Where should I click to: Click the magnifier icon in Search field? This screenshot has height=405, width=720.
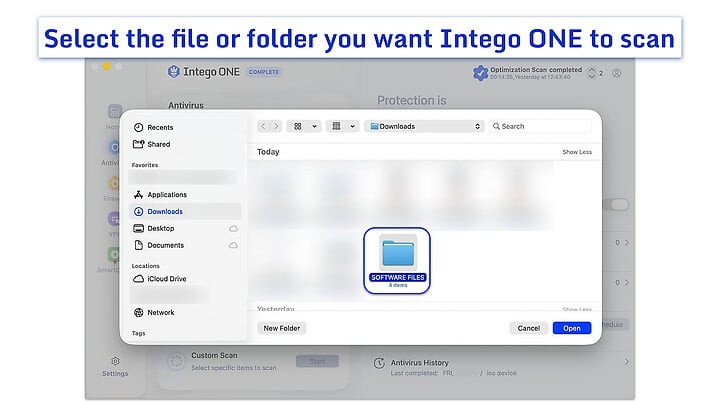pos(496,126)
